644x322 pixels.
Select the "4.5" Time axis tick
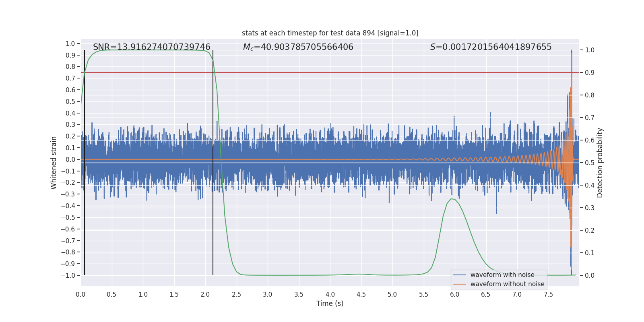361,294
